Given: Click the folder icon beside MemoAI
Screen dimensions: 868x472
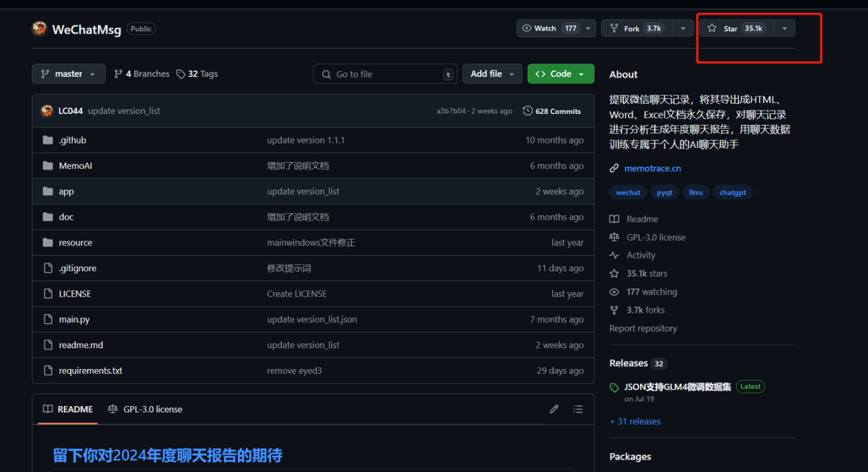Looking at the screenshot, I should pos(47,165).
